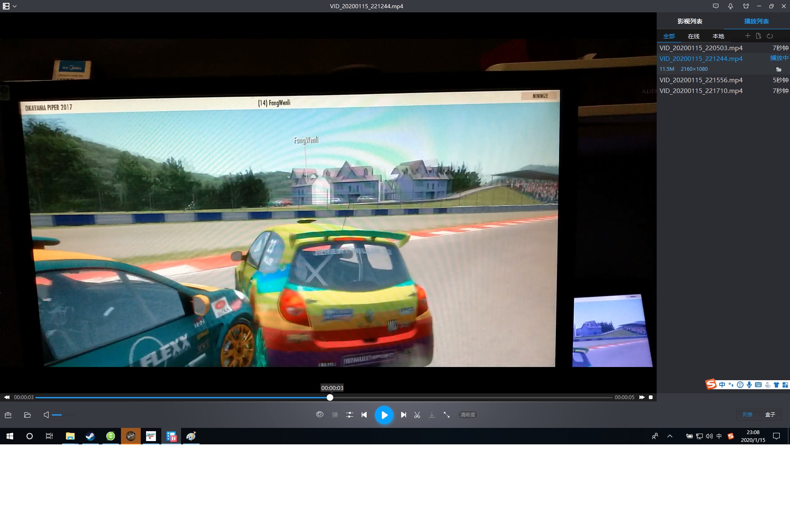Open the file location folder icon
The image size is (790, 532).
click(x=778, y=69)
